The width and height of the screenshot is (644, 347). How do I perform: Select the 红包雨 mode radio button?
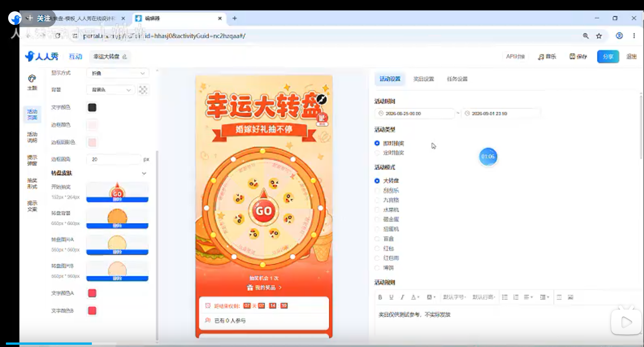click(x=377, y=258)
